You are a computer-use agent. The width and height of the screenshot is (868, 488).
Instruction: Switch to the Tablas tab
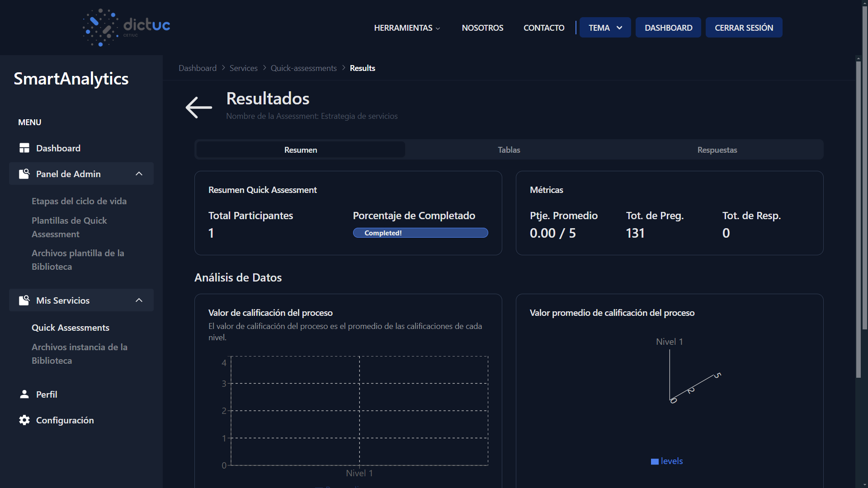click(509, 150)
